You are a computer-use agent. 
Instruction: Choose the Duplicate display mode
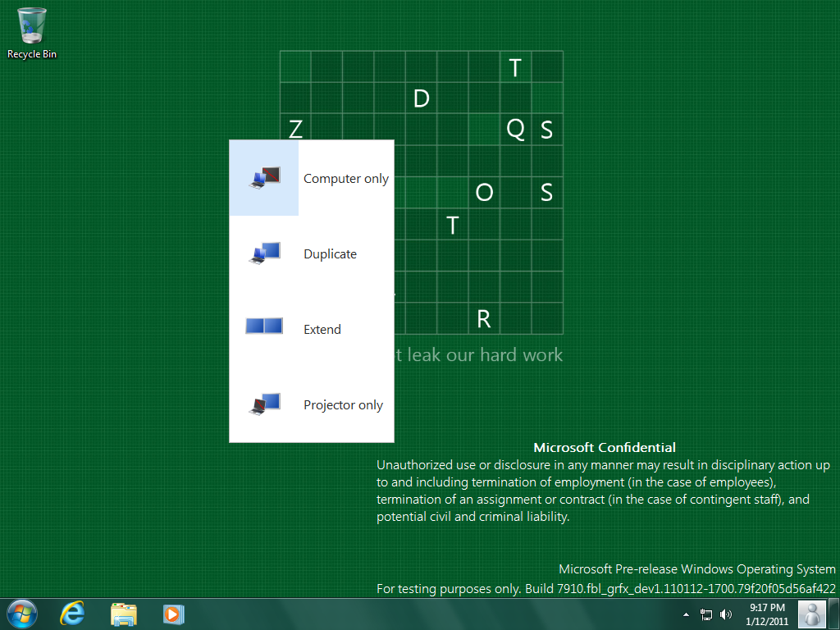coord(311,253)
